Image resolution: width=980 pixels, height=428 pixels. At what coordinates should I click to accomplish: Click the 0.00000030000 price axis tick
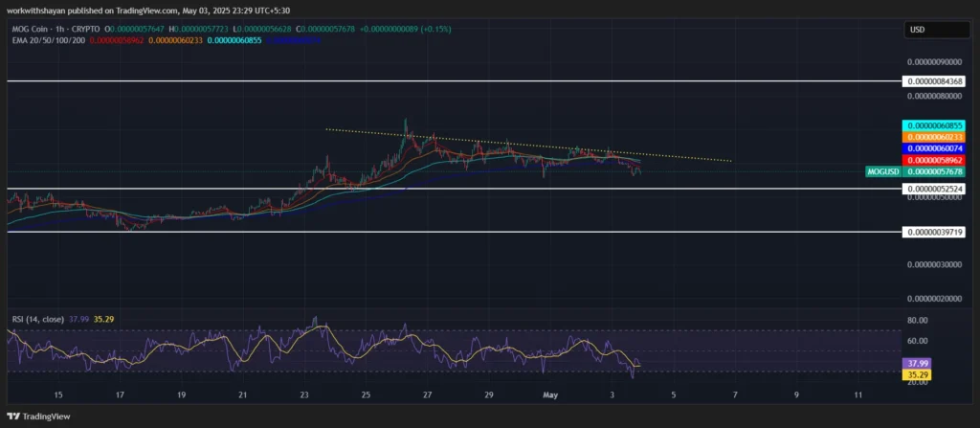(936, 264)
